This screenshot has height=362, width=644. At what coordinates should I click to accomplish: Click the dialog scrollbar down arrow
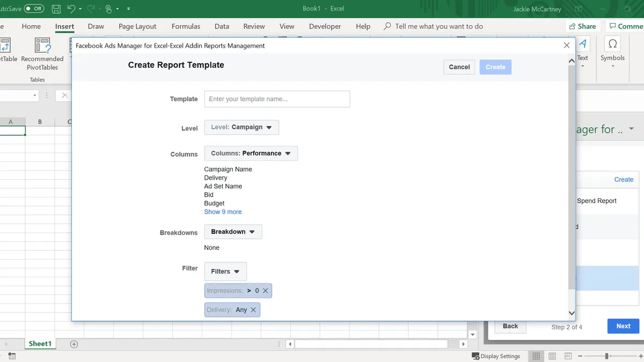(571, 313)
